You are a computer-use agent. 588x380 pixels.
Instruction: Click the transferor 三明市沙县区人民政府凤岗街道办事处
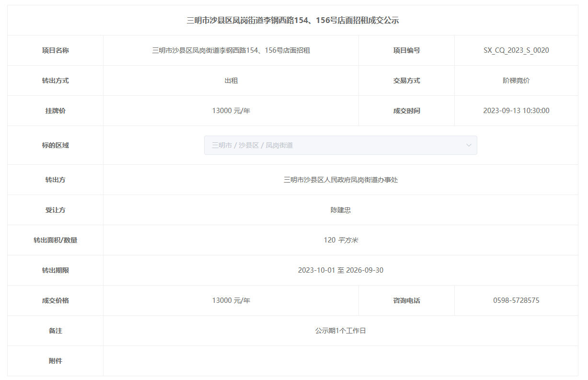pos(340,180)
